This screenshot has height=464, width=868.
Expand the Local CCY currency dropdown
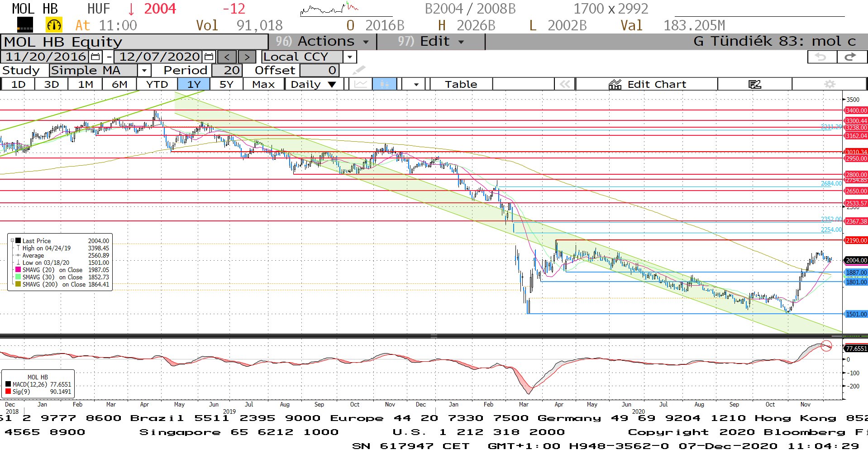click(349, 57)
